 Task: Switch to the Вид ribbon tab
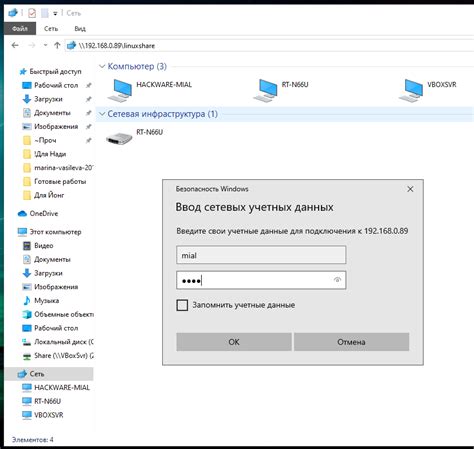(80, 29)
